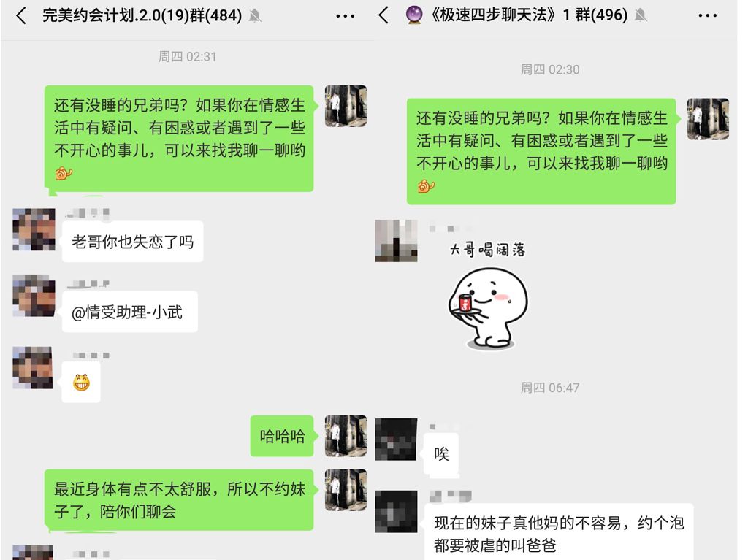Tap the purple crystal ball group icon

pyautogui.click(x=413, y=15)
